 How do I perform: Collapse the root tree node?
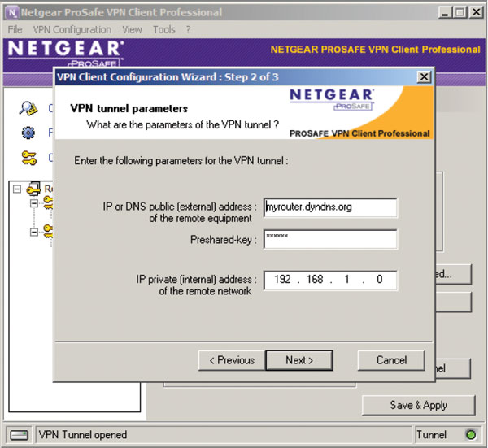pos(17,189)
